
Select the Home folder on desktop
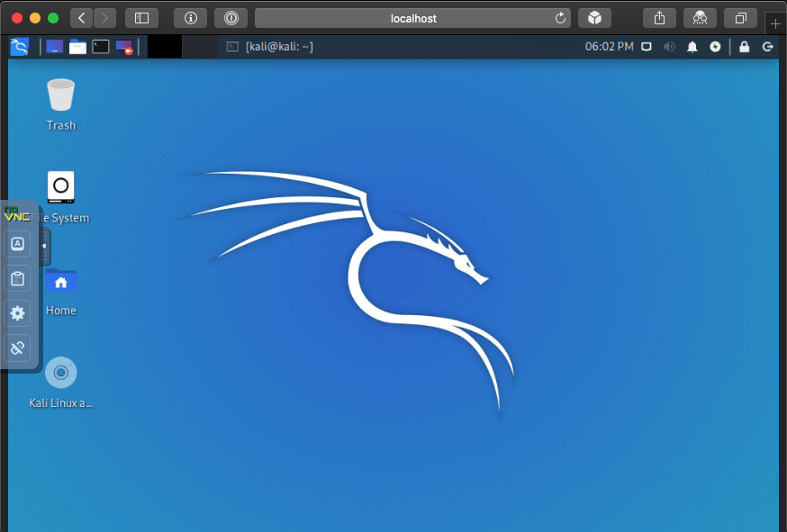tap(60, 282)
